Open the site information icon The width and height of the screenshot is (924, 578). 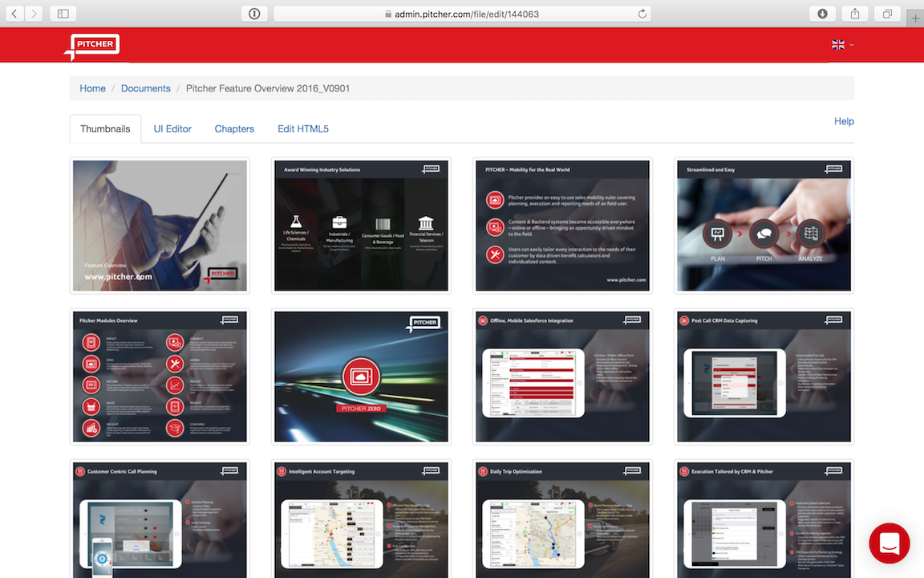[x=254, y=14]
